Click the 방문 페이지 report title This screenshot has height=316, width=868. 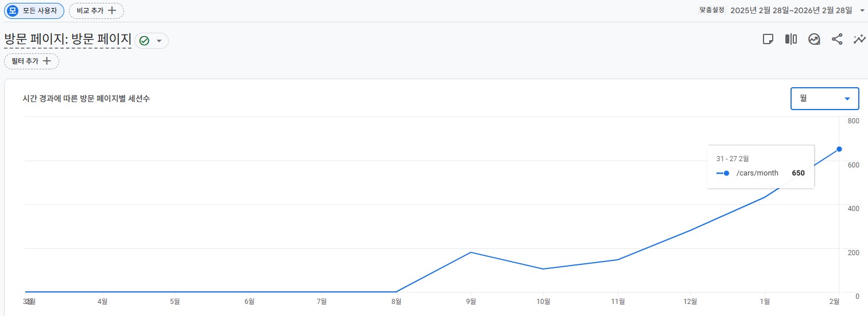click(68, 40)
